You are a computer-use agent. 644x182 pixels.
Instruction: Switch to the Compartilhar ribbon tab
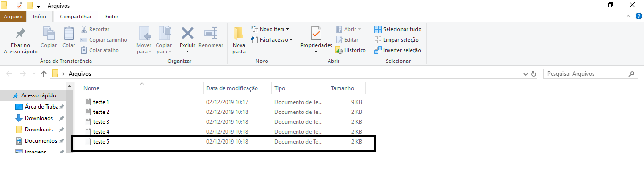pyautogui.click(x=75, y=17)
